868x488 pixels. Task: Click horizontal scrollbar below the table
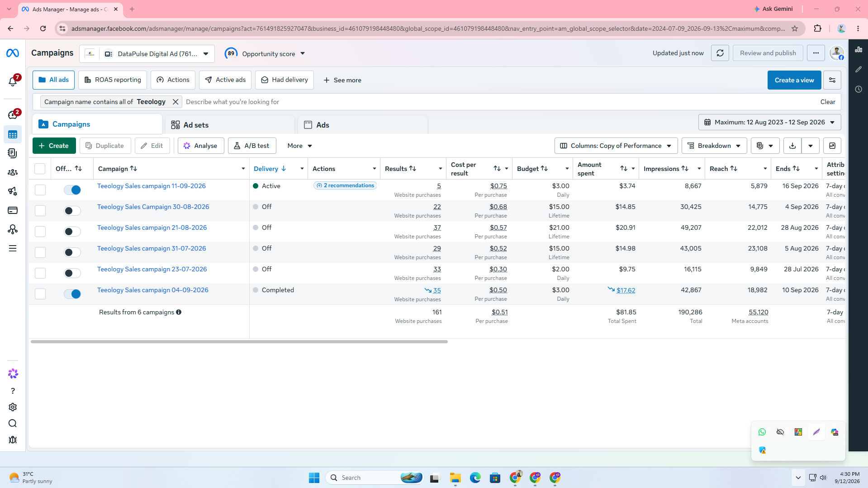[239, 341]
